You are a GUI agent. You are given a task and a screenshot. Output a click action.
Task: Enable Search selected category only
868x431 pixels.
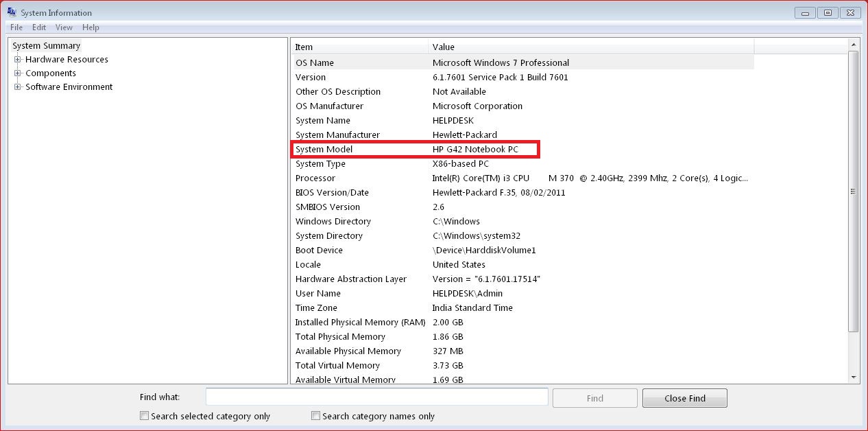coord(144,415)
